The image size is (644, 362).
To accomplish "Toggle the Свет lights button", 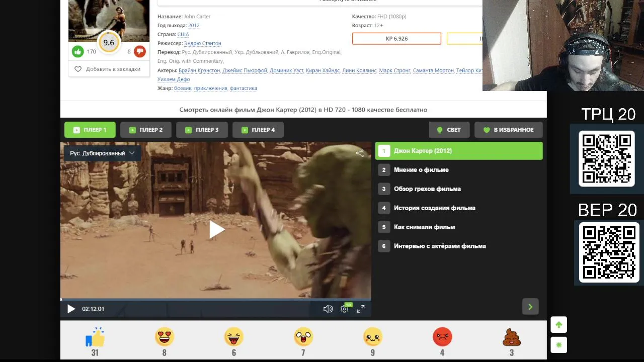I will pyautogui.click(x=449, y=130).
